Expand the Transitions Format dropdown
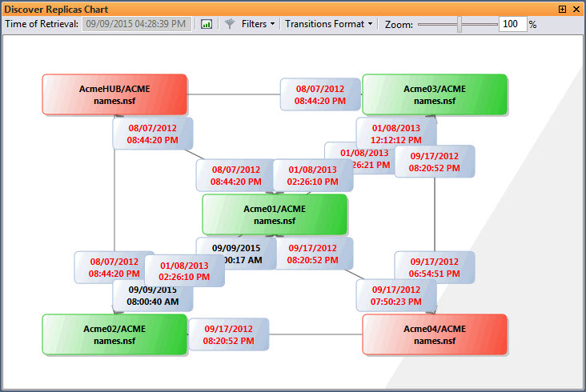 [328, 24]
